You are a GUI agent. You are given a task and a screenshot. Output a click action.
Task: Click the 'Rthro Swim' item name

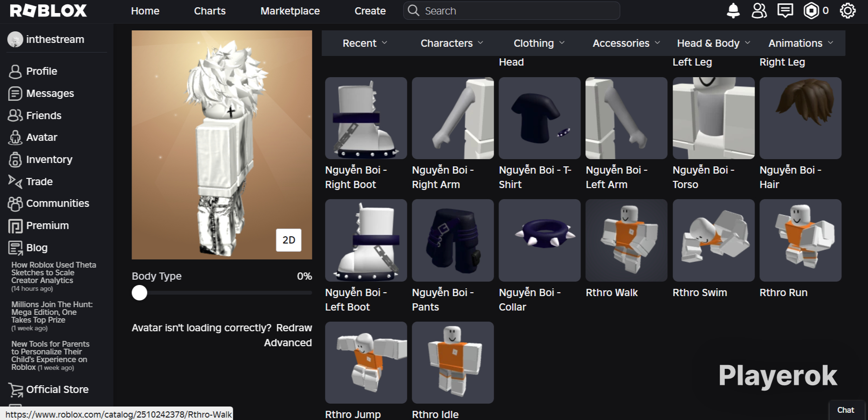coord(700,293)
